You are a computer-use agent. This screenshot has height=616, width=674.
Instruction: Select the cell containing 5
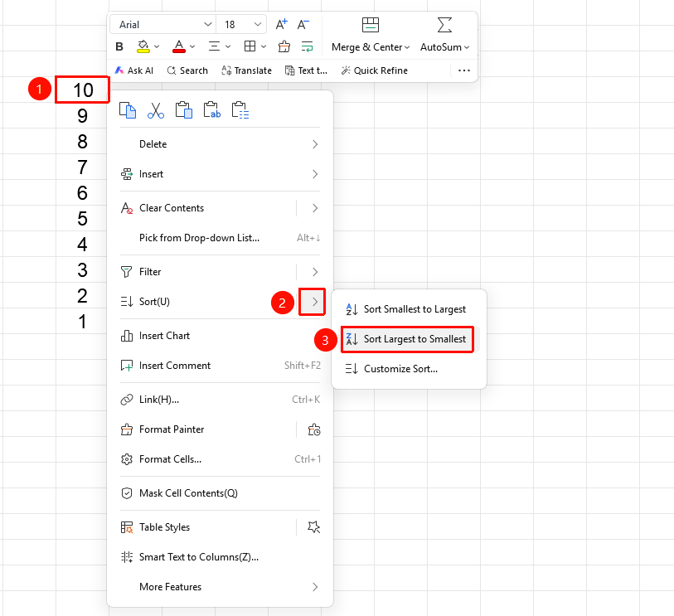click(83, 218)
